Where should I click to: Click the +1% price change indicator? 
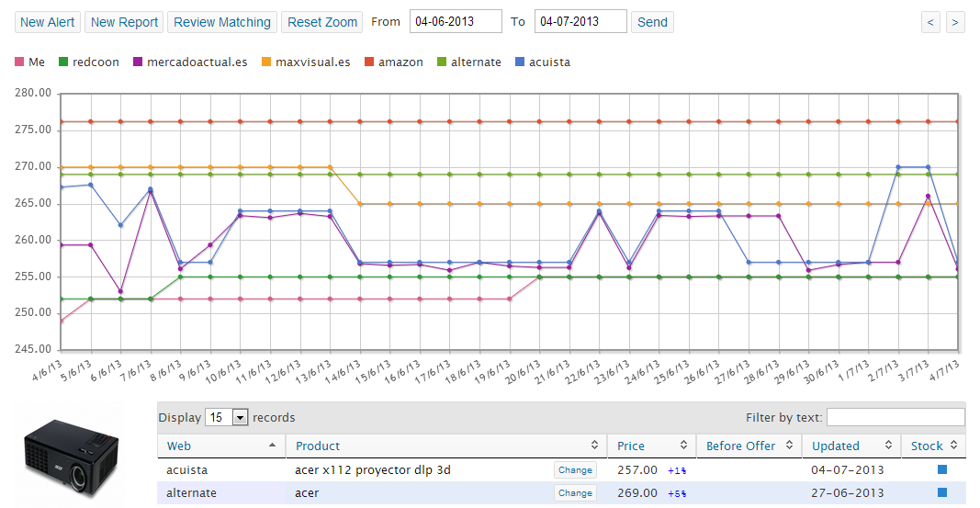(x=677, y=470)
